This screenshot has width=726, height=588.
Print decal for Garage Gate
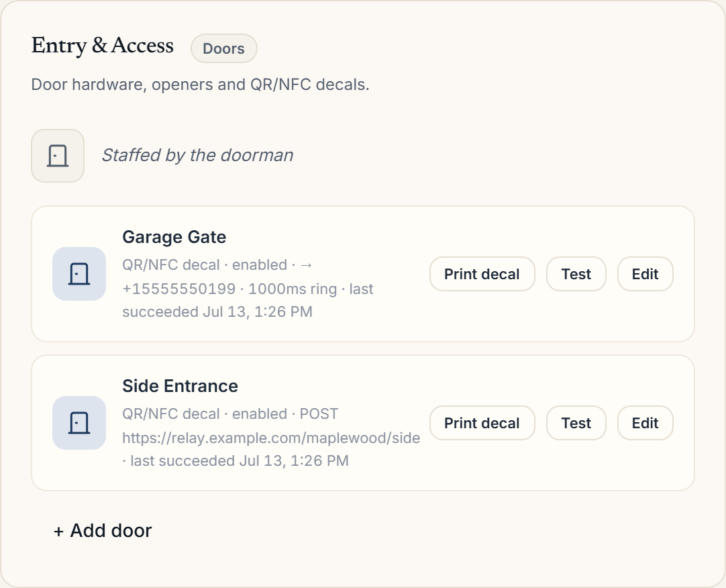[482, 274]
